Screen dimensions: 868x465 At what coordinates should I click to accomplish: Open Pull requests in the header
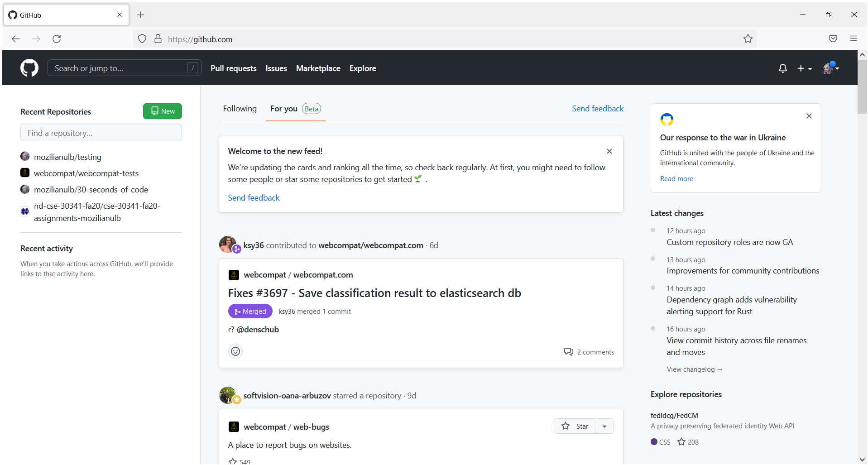[234, 68]
